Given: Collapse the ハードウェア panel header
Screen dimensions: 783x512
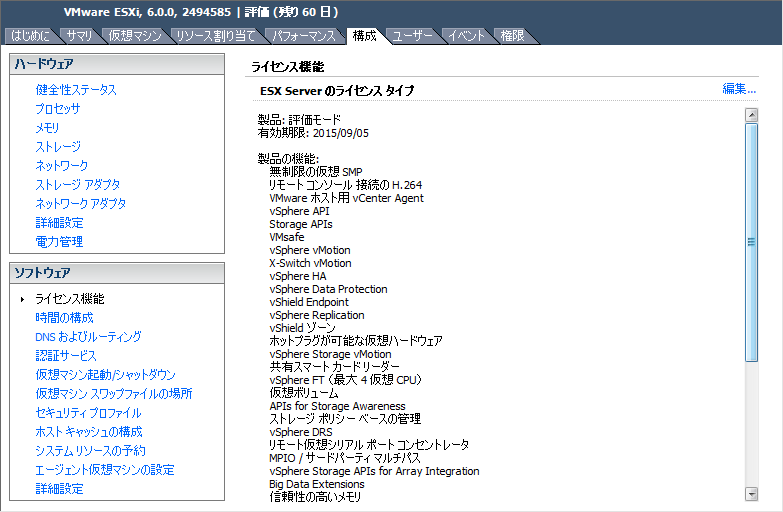Looking at the screenshot, I should click(116, 65).
